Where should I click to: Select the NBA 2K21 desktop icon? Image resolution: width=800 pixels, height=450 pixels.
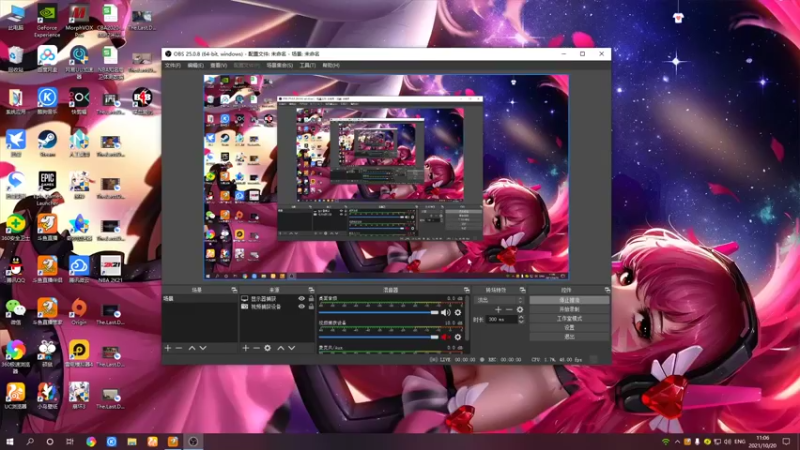click(x=110, y=269)
